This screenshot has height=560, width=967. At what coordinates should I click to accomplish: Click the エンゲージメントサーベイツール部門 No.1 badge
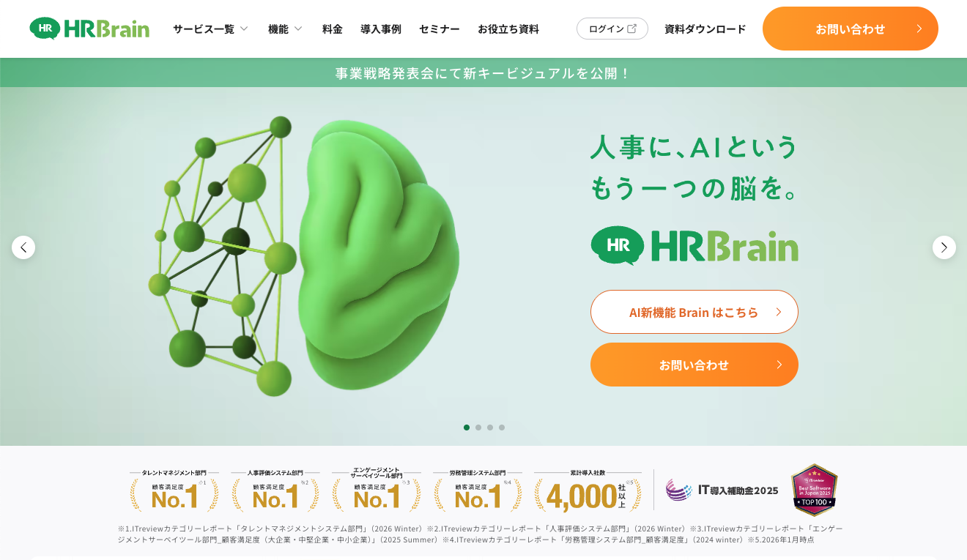point(376,489)
